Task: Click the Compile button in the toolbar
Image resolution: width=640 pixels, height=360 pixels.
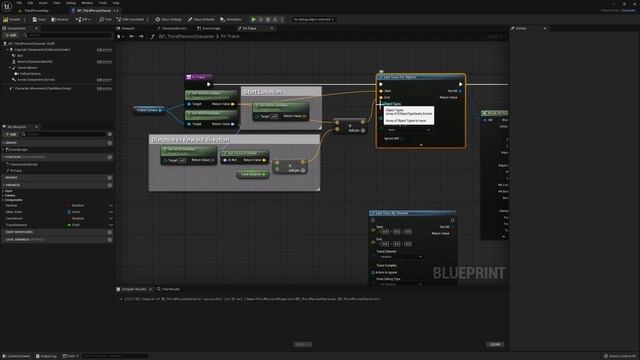Action: click(x=12, y=19)
